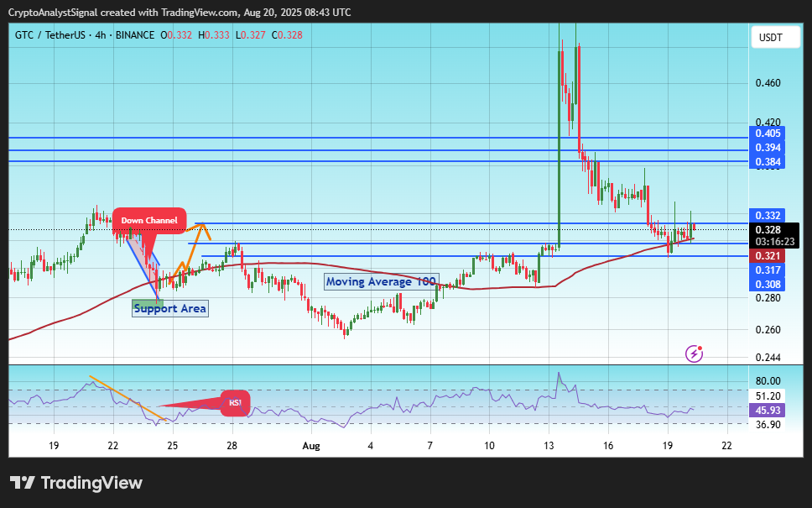
Task: Click the red RSI callout label
Action: (236, 403)
